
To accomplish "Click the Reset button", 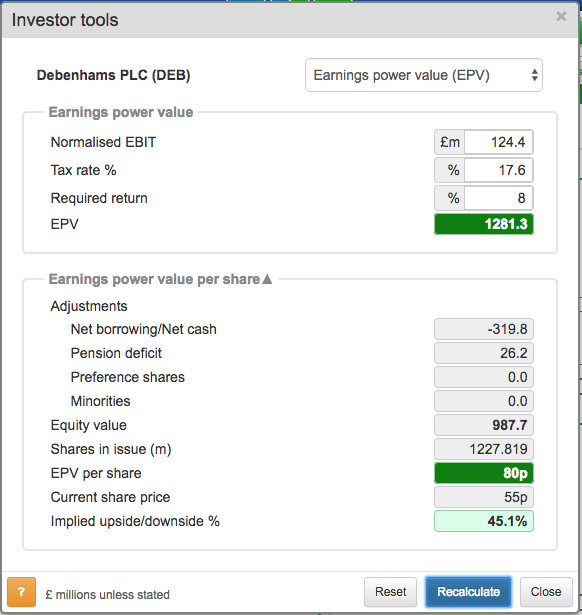I will coord(390,592).
